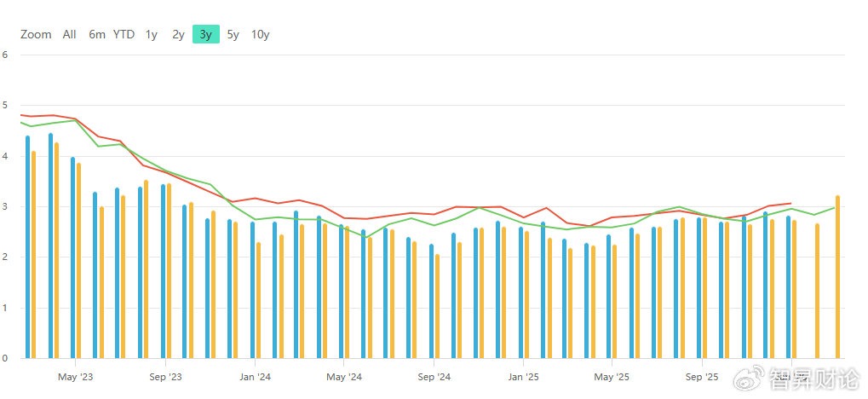
Task: Click the tallest blue bar in the chart
Action: tap(51, 247)
